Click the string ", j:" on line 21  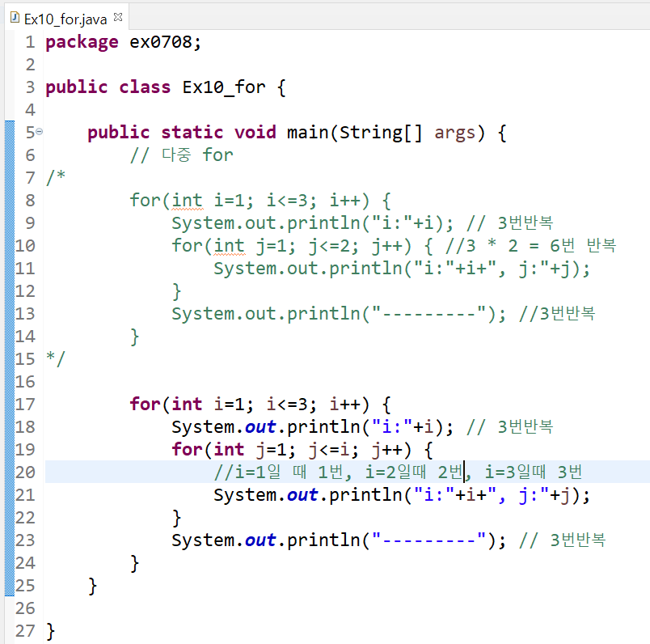pos(517,495)
